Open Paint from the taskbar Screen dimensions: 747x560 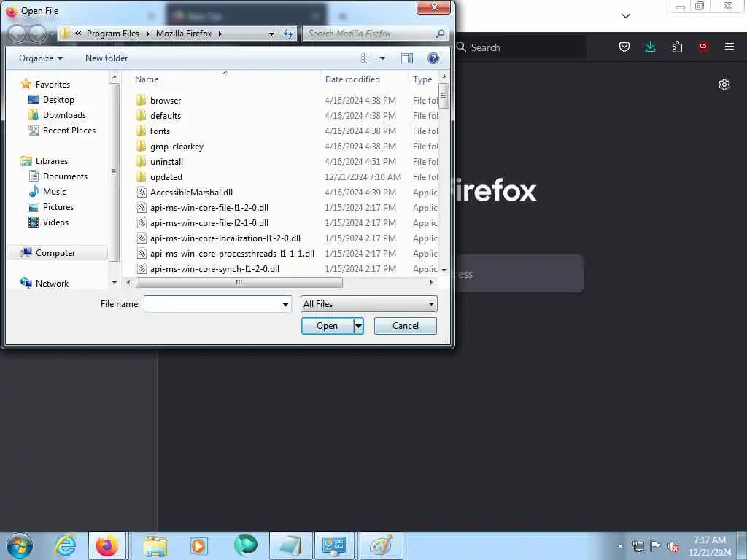click(x=381, y=545)
